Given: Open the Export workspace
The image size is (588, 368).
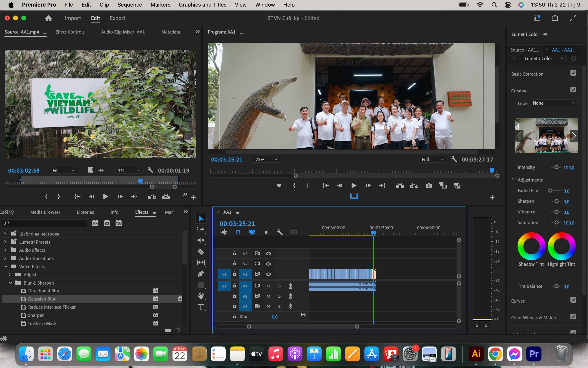Looking at the screenshot, I should [117, 18].
